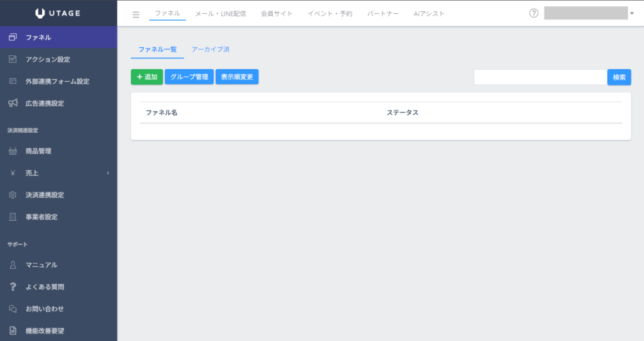Click the 商品管理 basket icon
The height and width of the screenshot is (341, 644).
13,151
